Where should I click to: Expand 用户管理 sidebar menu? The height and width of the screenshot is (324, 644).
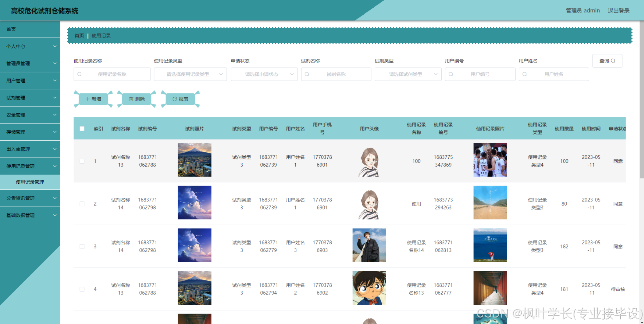point(30,80)
